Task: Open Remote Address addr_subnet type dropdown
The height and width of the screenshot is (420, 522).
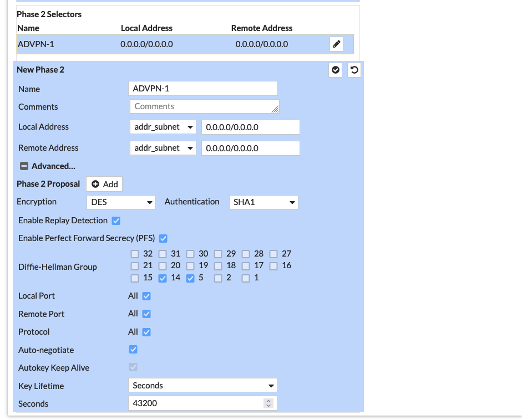Action: click(163, 148)
